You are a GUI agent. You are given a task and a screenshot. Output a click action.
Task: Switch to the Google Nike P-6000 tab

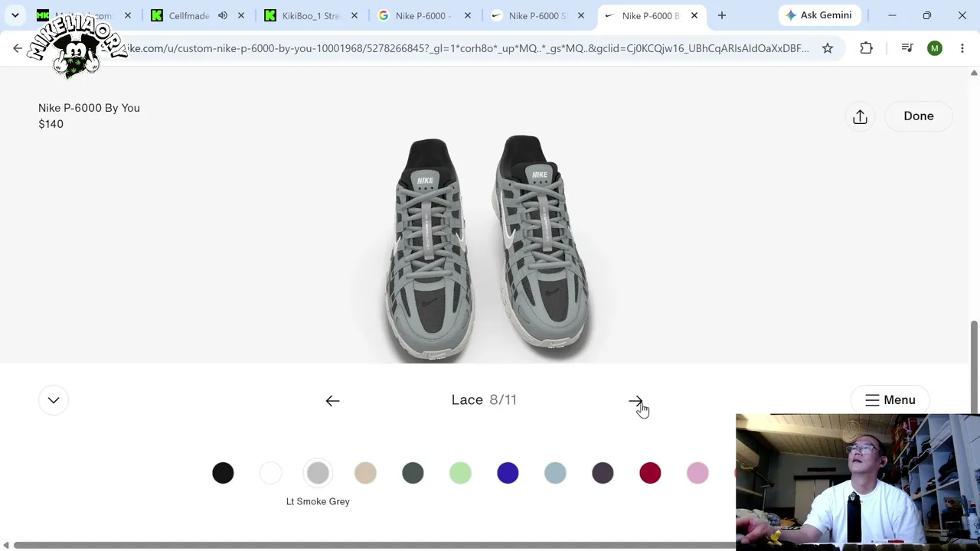tap(423, 15)
